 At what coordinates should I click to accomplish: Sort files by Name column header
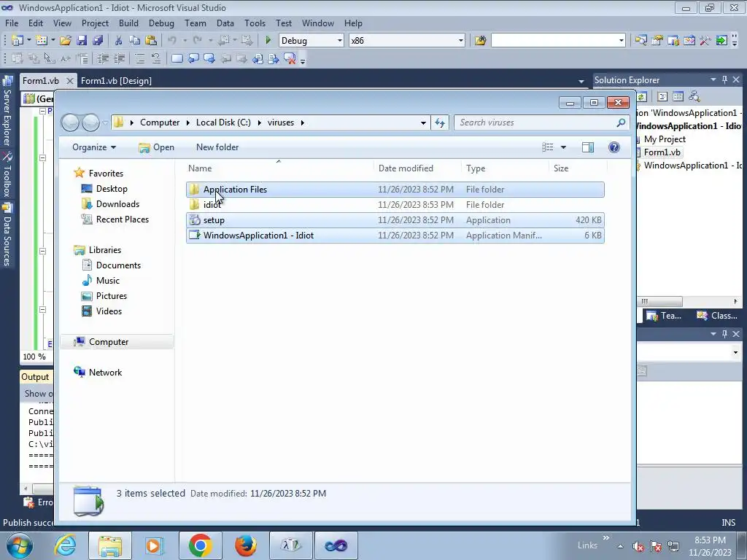[x=279, y=168]
